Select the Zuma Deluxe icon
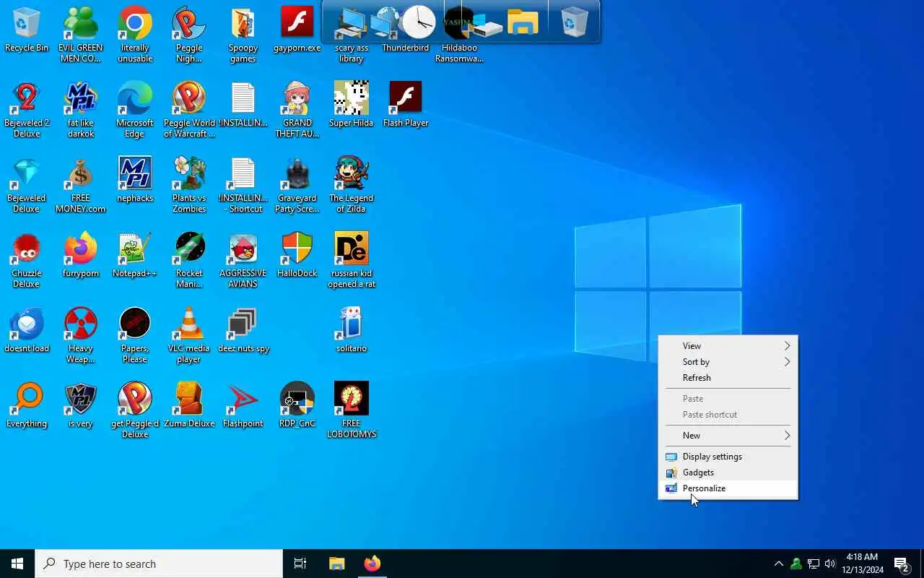Image resolution: width=924 pixels, height=578 pixels. click(x=189, y=405)
